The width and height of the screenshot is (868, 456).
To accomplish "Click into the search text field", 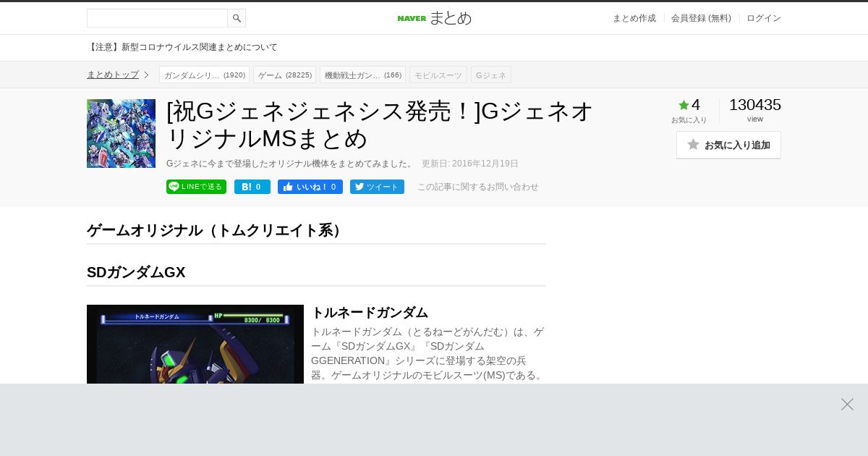I will pos(157,18).
